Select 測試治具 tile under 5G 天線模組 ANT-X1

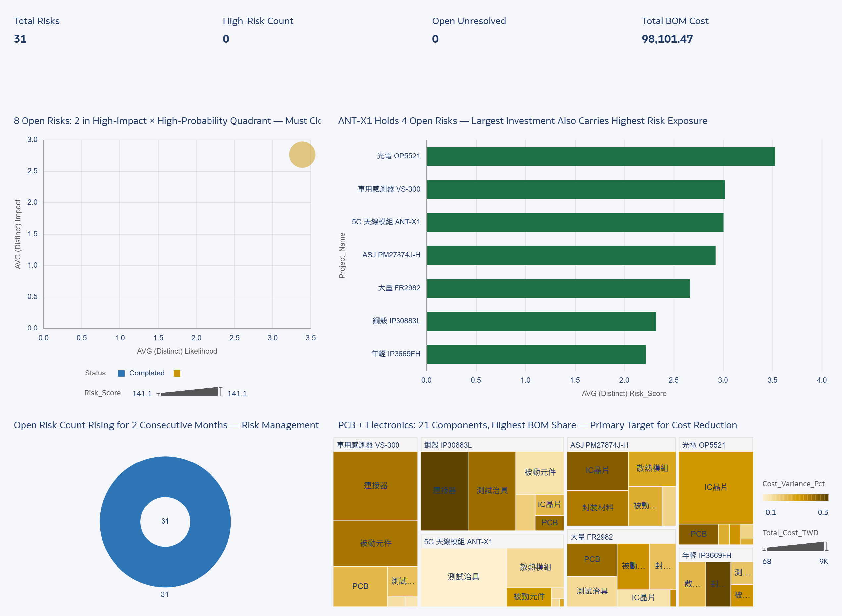463,577
